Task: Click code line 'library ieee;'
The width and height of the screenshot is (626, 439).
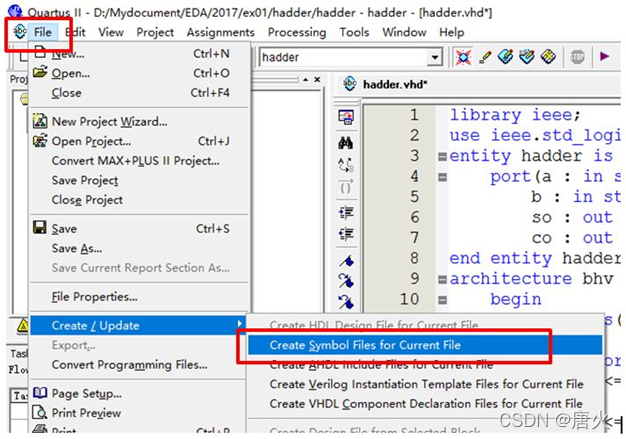Action: coord(515,115)
